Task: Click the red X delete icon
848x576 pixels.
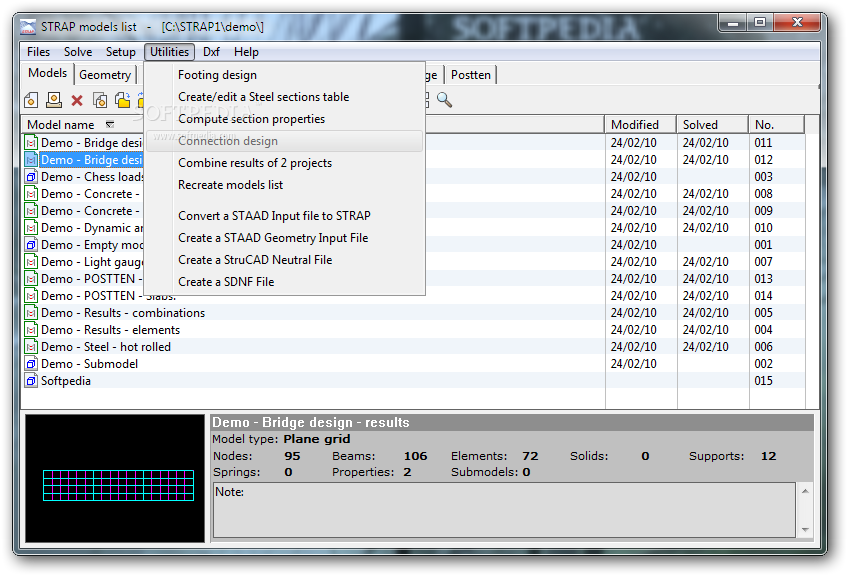Action: pos(77,101)
